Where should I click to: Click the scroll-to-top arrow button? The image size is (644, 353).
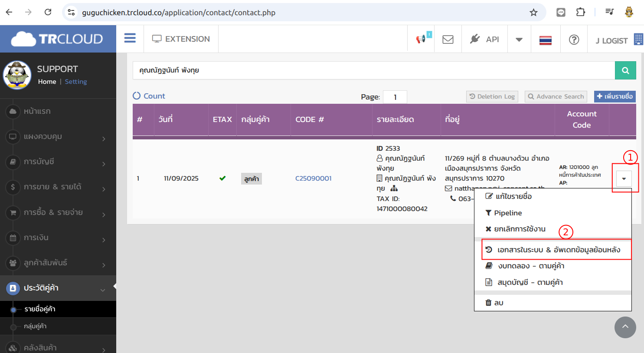coord(625,327)
